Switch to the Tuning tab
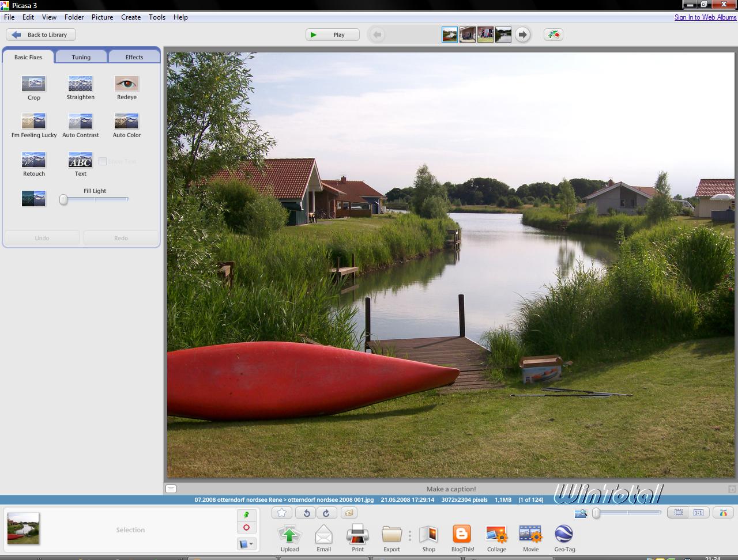 pos(81,57)
